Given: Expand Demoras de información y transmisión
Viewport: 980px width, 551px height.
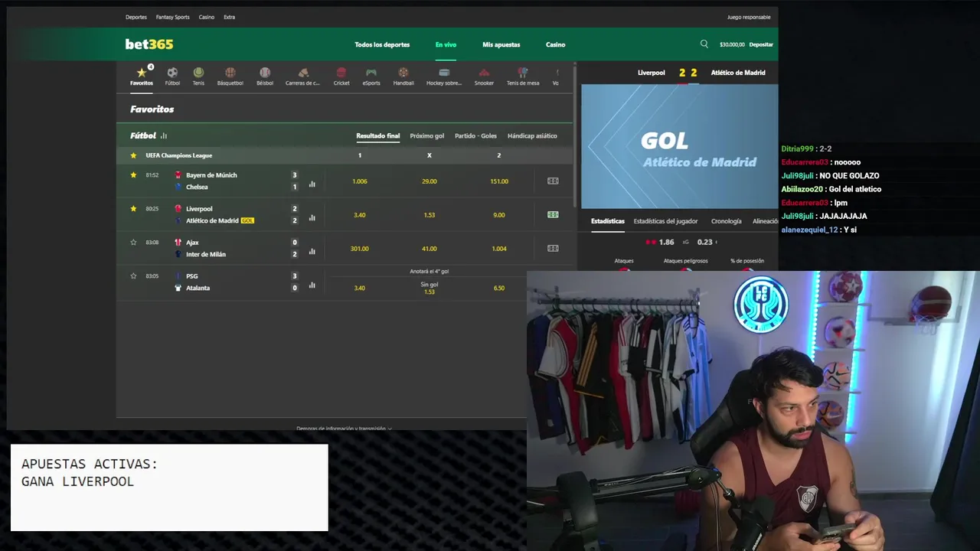Looking at the screenshot, I should 344,429.
